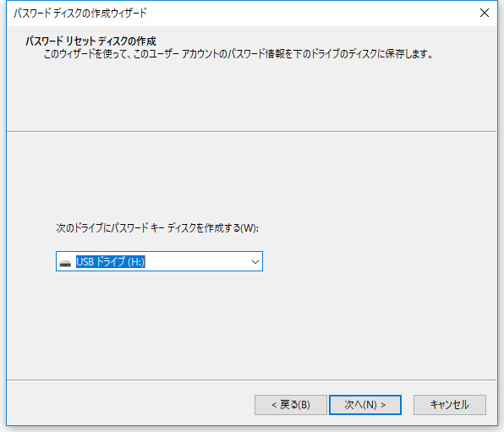Open the USB drive selection dropdown arrow
504x432 pixels.
point(255,261)
